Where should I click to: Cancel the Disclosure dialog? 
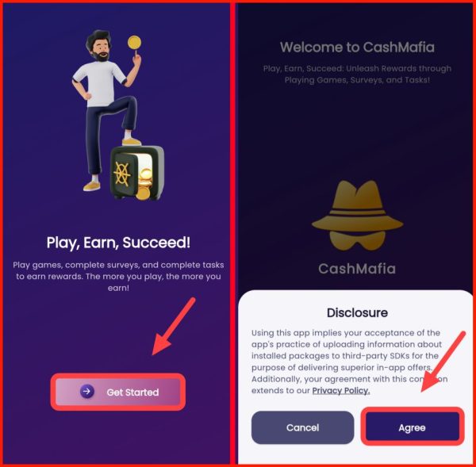(303, 427)
